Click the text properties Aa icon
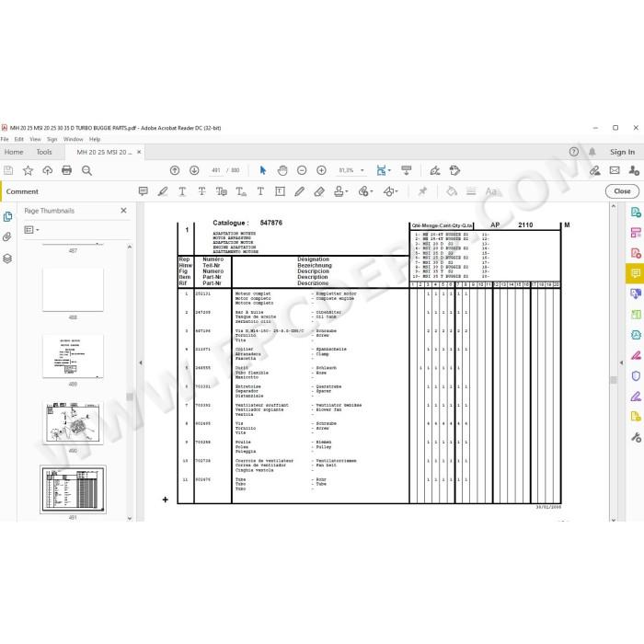 [x=493, y=191]
